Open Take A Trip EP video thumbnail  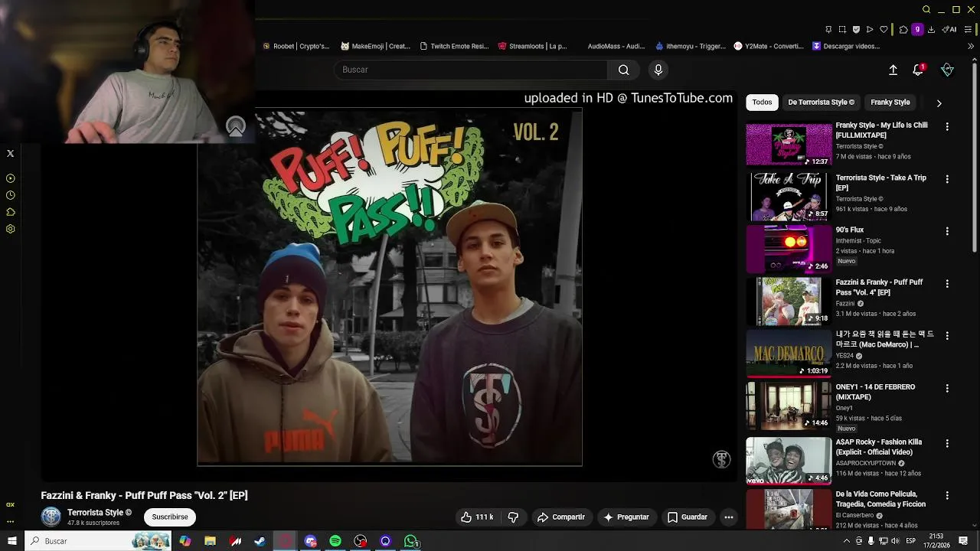[789, 197]
